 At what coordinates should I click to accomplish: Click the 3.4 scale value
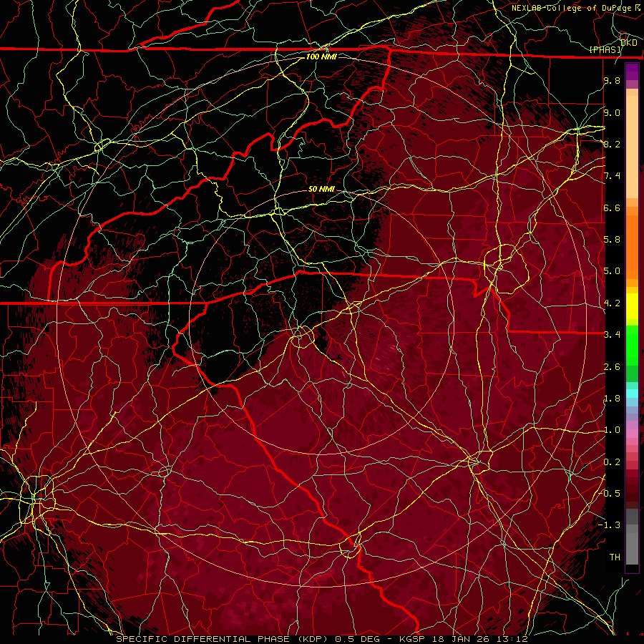612,334
